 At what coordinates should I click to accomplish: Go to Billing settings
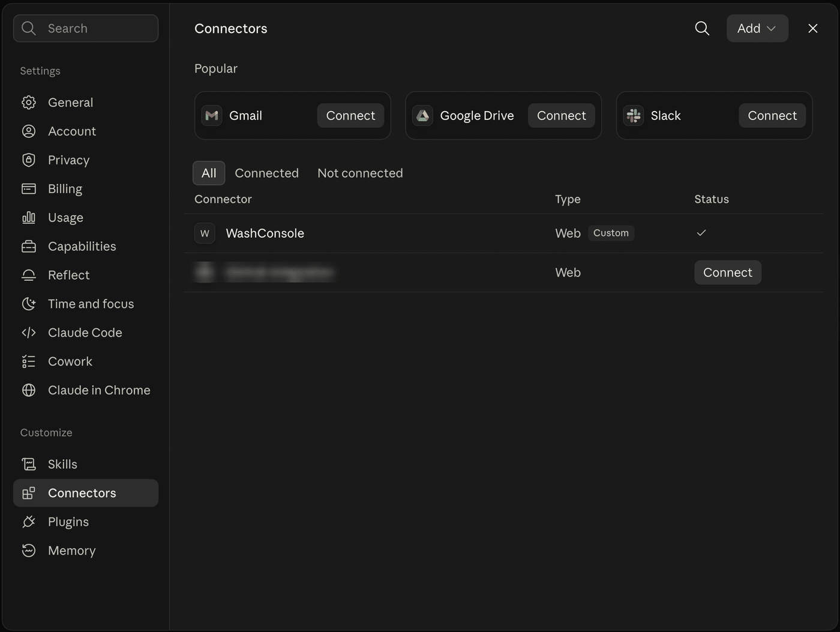[x=86, y=189]
